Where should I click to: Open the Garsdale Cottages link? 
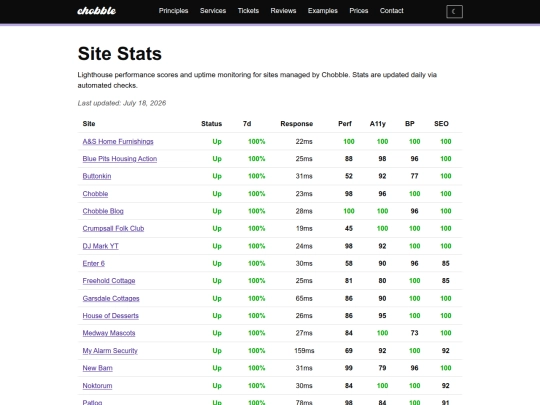[x=111, y=299]
